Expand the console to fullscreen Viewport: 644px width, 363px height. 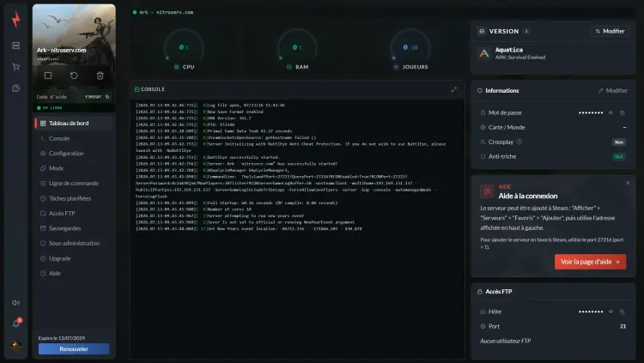(x=454, y=89)
